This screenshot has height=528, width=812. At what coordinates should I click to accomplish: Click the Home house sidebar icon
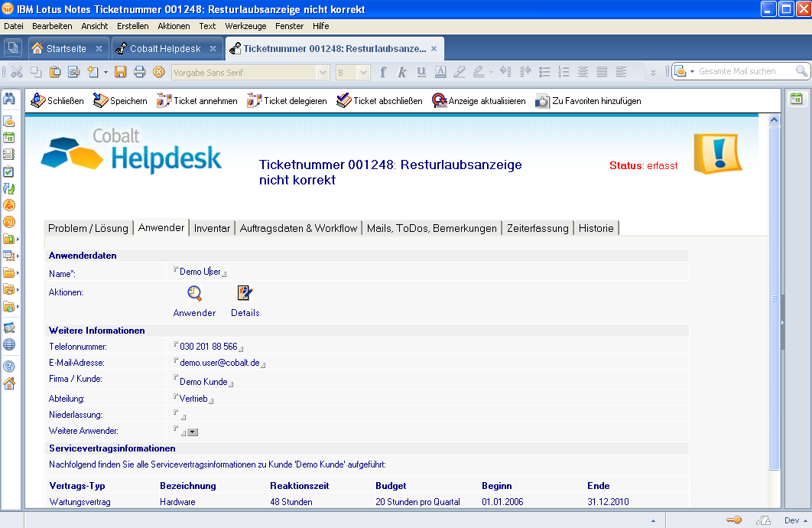[9, 383]
